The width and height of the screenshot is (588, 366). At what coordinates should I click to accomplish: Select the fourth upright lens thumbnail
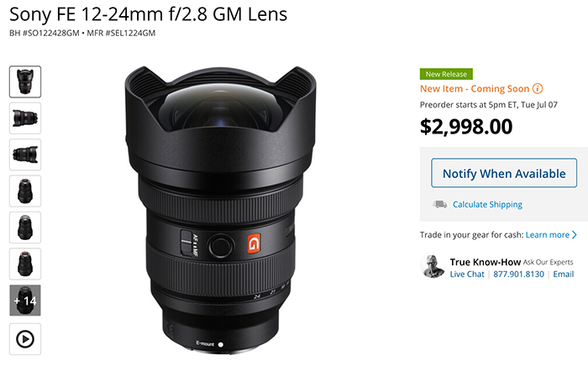(x=25, y=191)
